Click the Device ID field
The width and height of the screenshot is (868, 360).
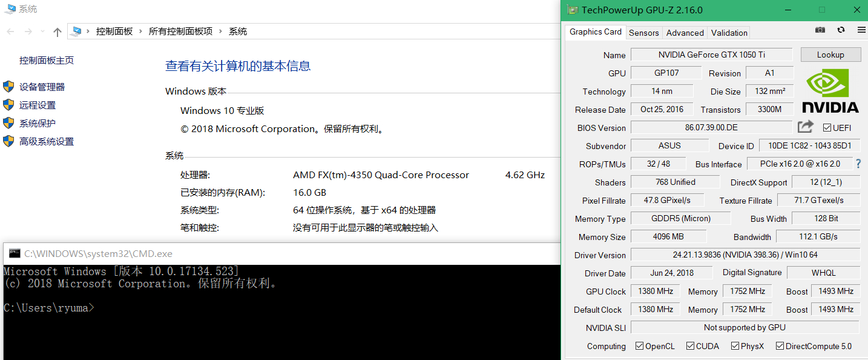point(809,145)
